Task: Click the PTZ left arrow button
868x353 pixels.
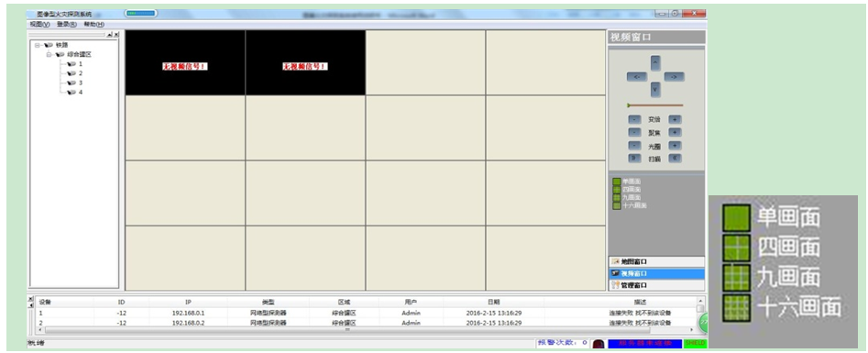Action: pyautogui.click(x=637, y=76)
